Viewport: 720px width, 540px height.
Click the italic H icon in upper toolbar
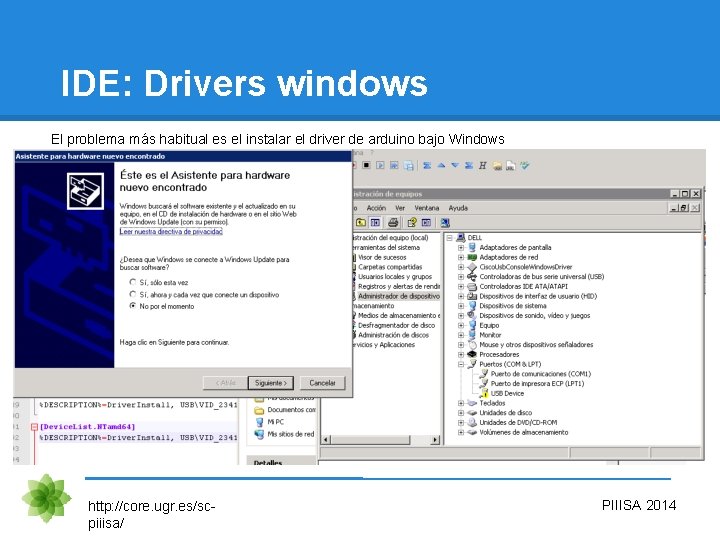click(x=483, y=165)
